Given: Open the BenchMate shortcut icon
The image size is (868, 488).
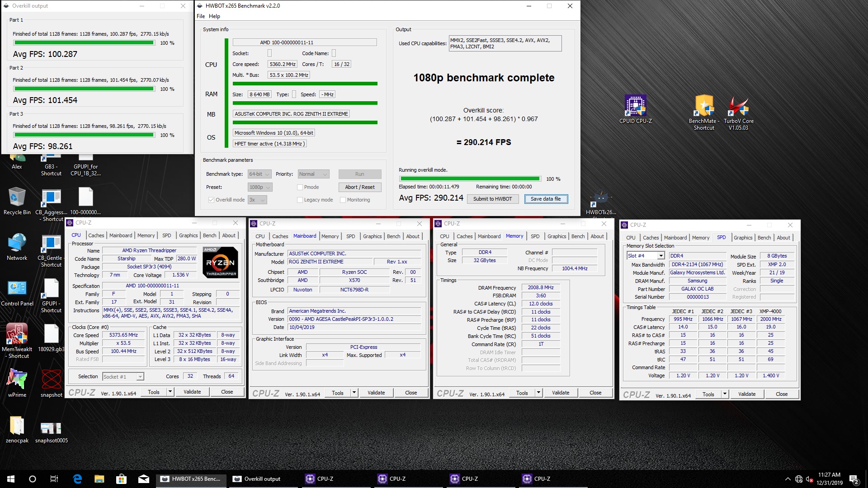Looking at the screenshot, I should pyautogui.click(x=704, y=113).
